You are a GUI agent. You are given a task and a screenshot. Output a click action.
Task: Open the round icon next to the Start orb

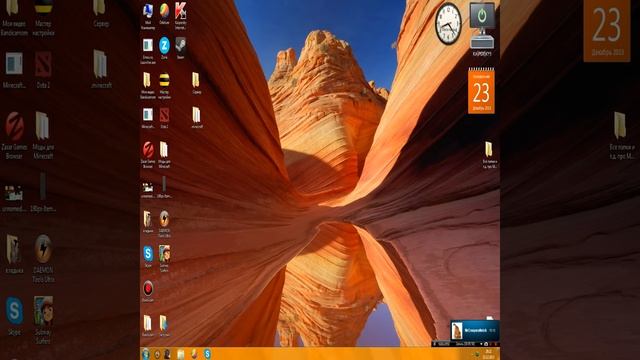click(157, 354)
